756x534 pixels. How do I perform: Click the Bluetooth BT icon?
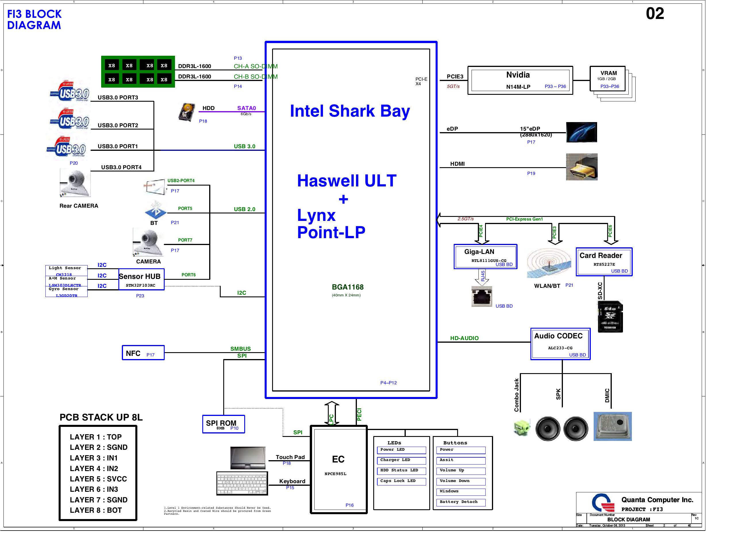(x=155, y=210)
